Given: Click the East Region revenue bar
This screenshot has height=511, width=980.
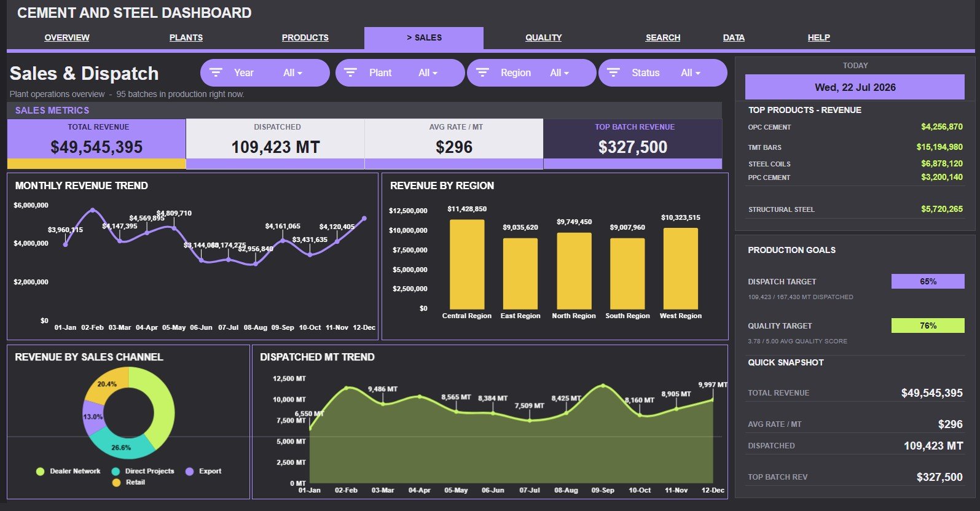Looking at the screenshot, I should [520, 273].
